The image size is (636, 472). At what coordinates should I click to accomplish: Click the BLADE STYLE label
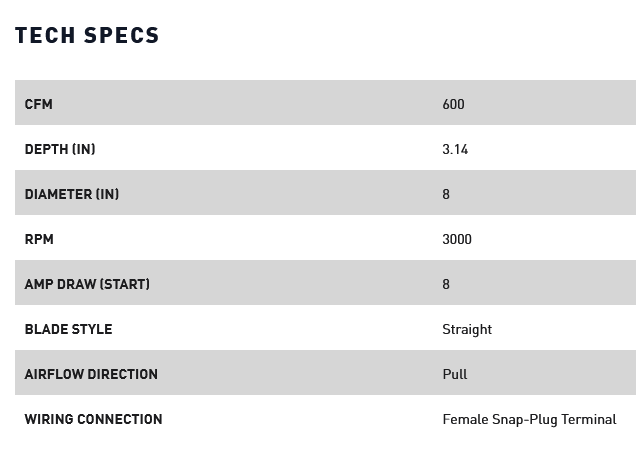point(68,329)
